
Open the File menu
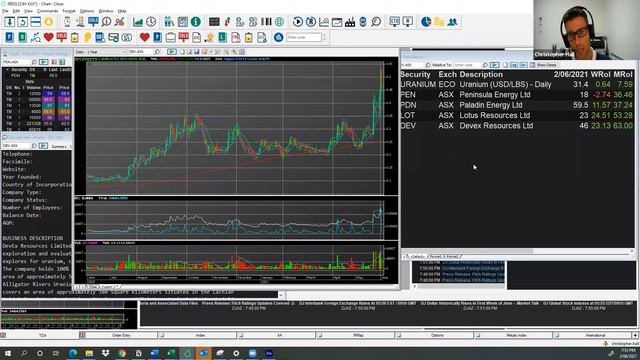click(5, 11)
